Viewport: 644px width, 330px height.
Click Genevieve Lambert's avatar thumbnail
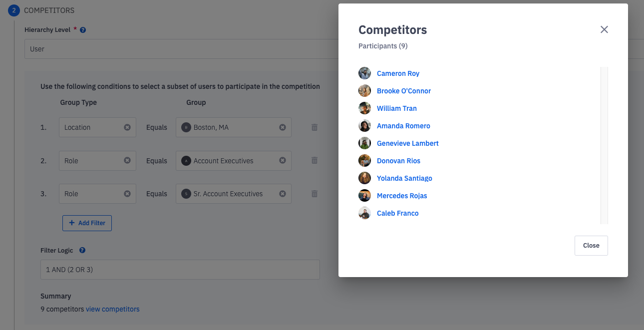tap(365, 143)
